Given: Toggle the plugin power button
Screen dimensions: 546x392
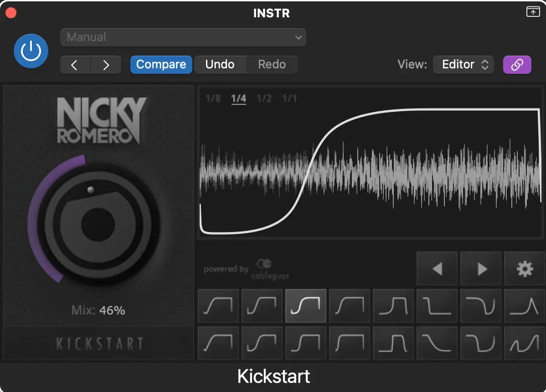Looking at the screenshot, I should click(31, 51).
